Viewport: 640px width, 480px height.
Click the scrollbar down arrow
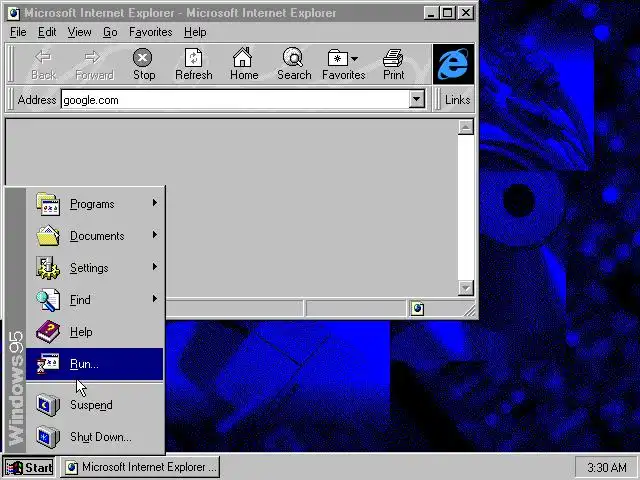(466, 288)
